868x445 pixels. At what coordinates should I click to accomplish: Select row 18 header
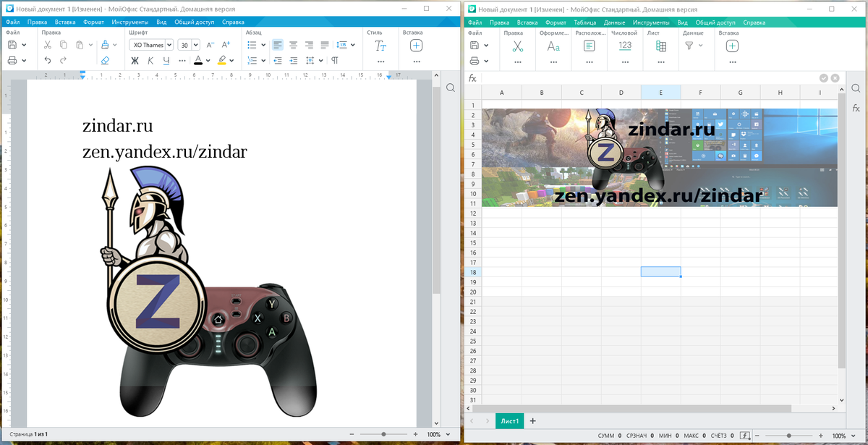tap(472, 272)
